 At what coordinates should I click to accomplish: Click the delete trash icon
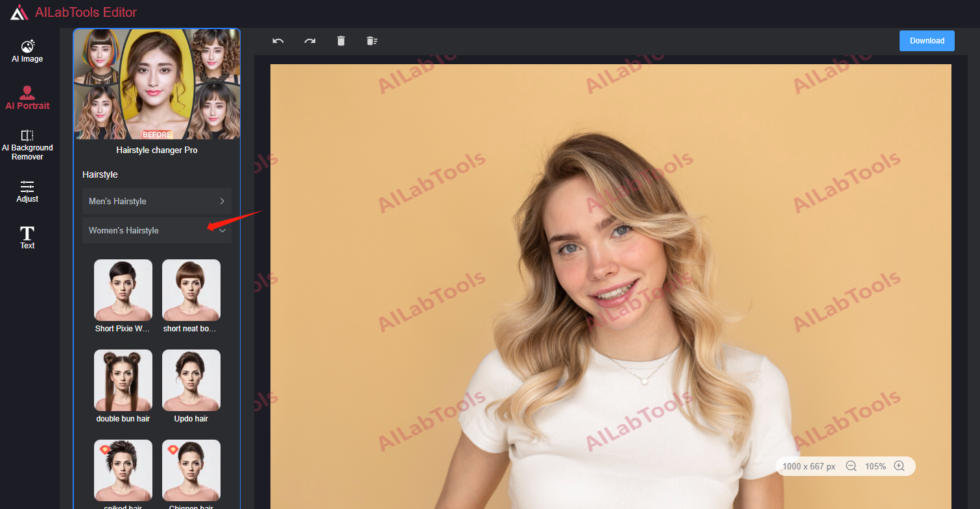point(341,41)
